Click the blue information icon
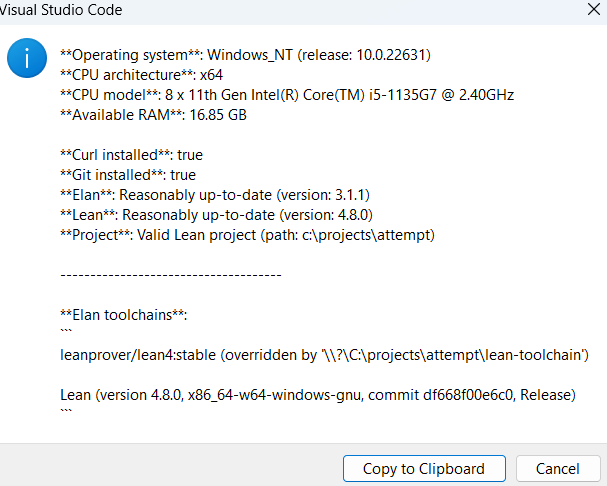The height and width of the screenshot is (486, 607). (27, 58)
